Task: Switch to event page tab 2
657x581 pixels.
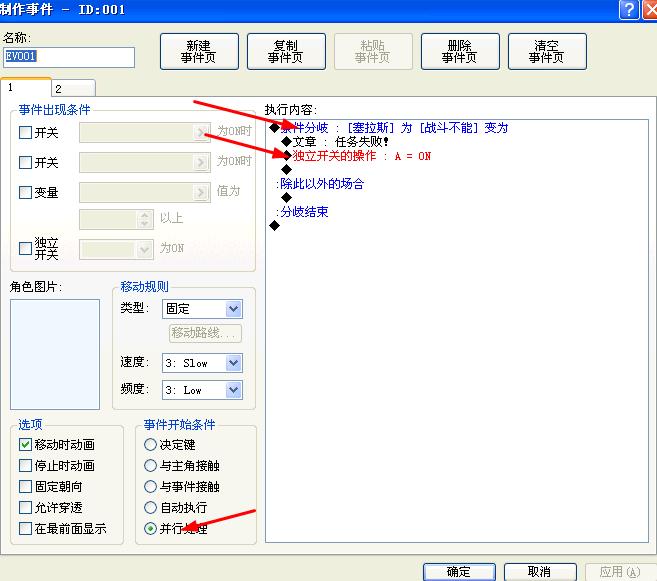Action: click(73, 88)
